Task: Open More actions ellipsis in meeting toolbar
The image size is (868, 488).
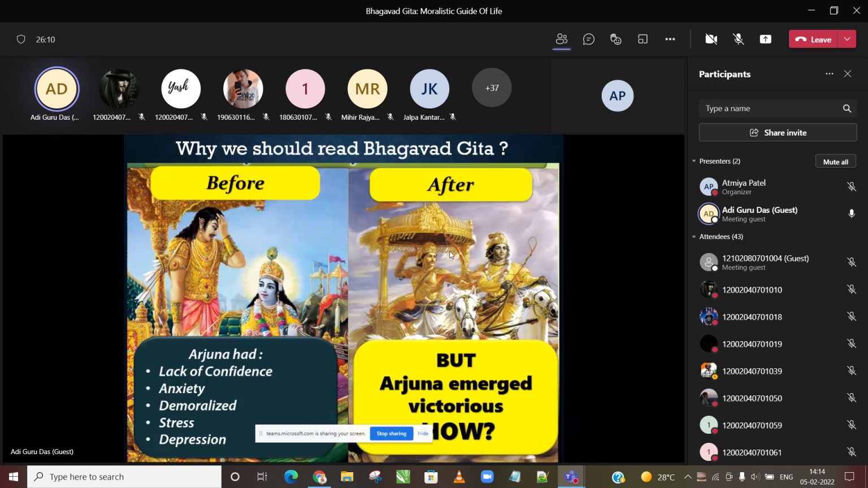Action: pyautogui.click(x=670, y=39)
